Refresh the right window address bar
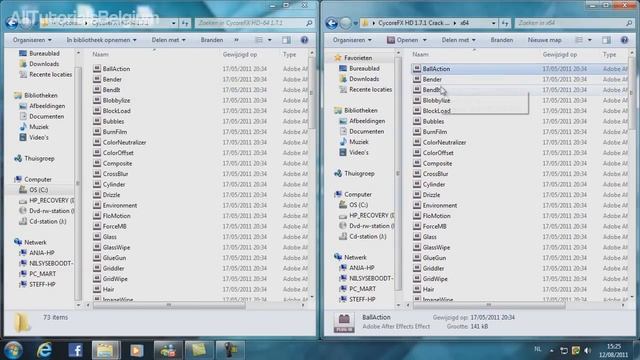The width and height of the screenshot is (640, 360). [x=505, y=23]
